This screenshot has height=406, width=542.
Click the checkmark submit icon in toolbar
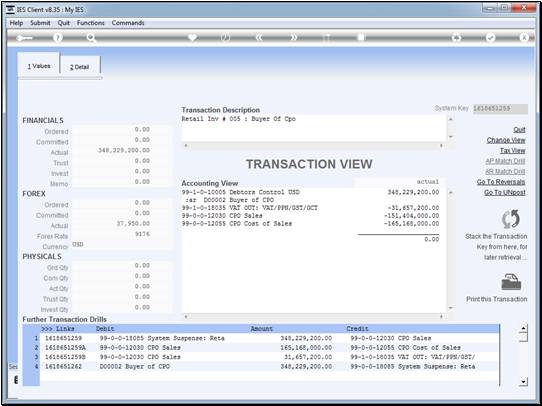click(x=490, y=38)
